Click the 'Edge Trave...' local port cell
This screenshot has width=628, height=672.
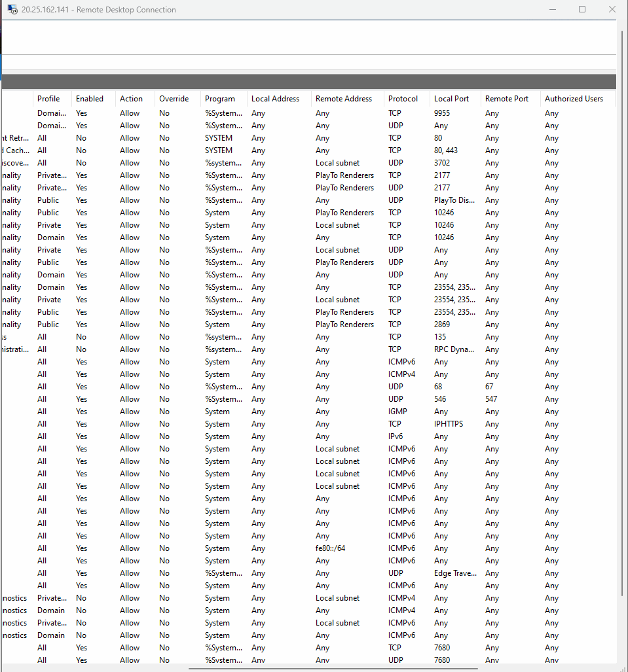pyautogui.click(x=455, y=573)
